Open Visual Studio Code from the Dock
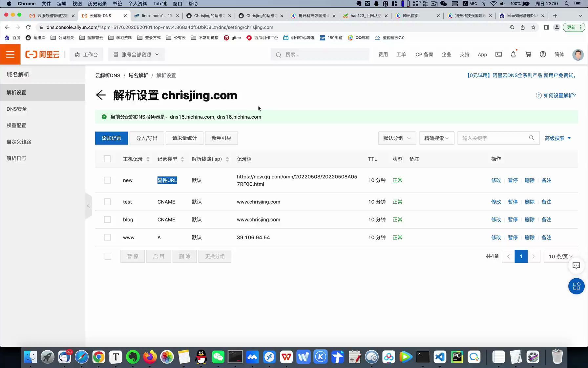 pyautogui.click(x=440, y=357)
